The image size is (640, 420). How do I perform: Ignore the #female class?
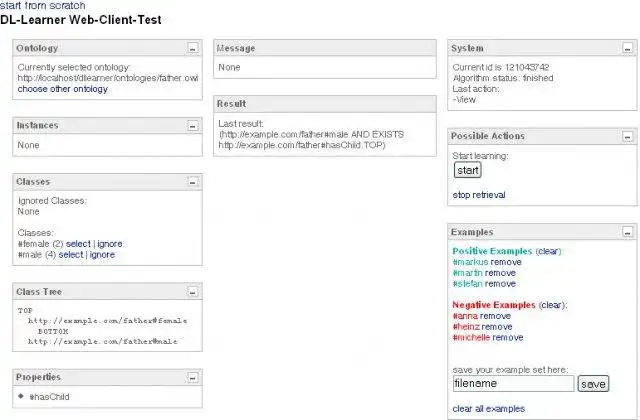pyautogui.click(x=110, y=244)
